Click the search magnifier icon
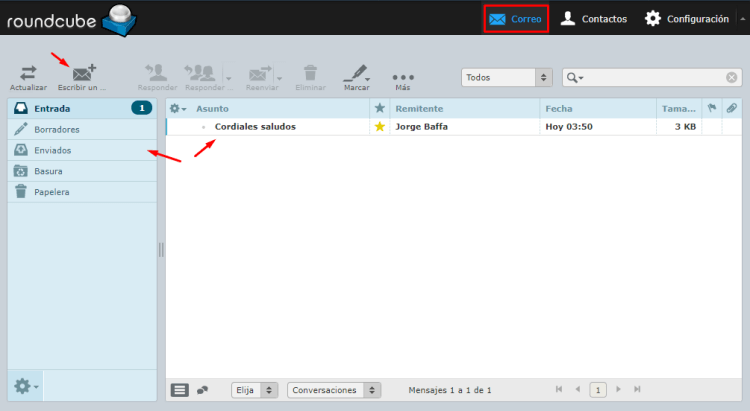This screenshot has width=750, height=411. (x=573, y=78)
